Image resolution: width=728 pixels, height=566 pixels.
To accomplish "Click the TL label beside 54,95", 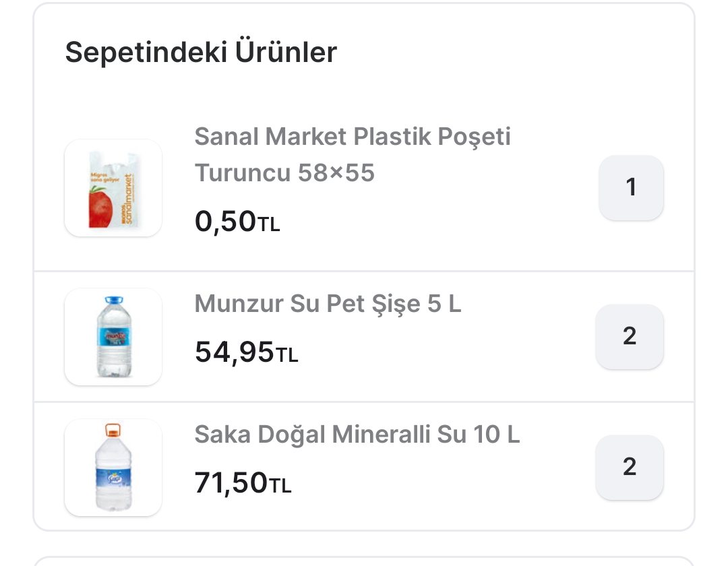I will coord(286,356).
